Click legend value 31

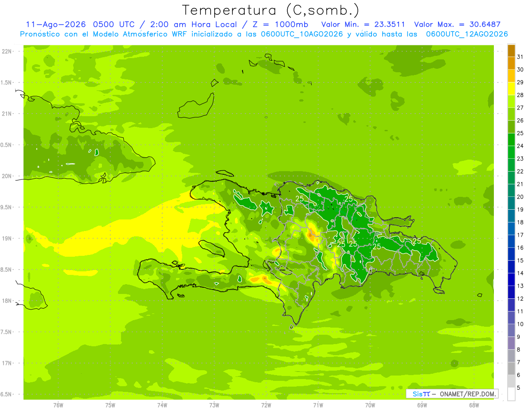point(520,57)
